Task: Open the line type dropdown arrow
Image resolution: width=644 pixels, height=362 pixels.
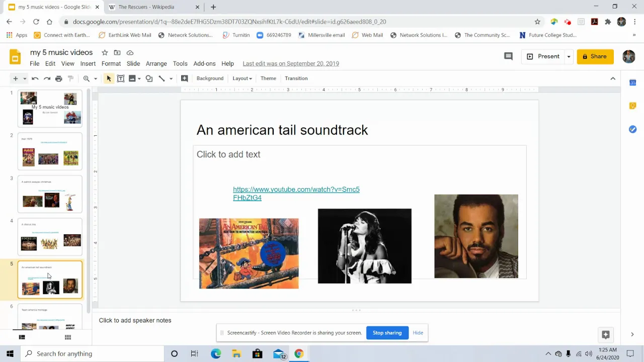Action: [x=171, y=79]
